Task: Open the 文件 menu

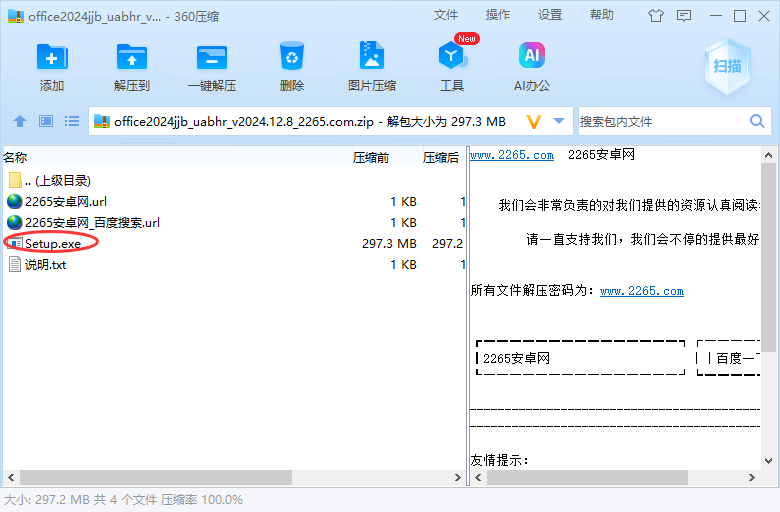Action: coord(445,15)
